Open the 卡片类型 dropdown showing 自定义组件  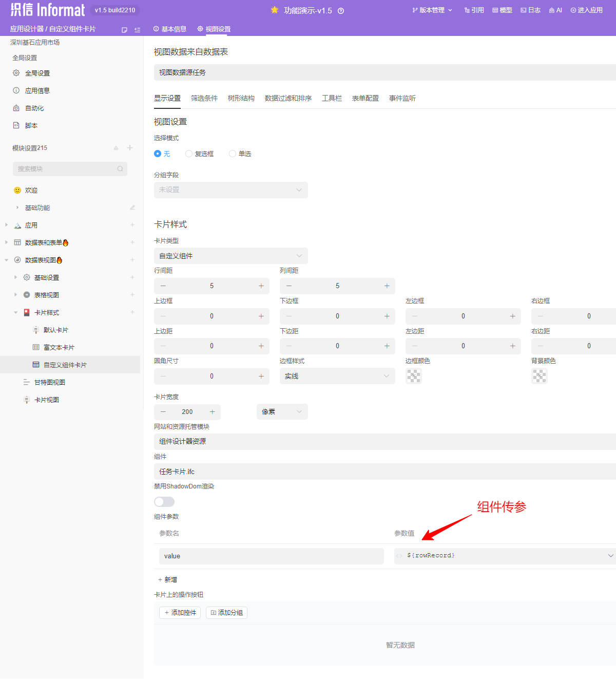coord(231,256)
